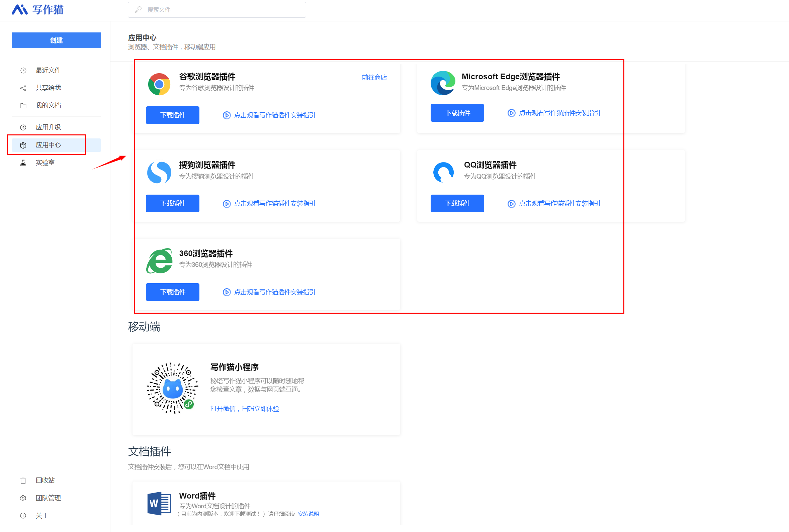Watch install guide for 搜狗浏览器插件
Screen dimensions: 789x532
click(275, 204)
